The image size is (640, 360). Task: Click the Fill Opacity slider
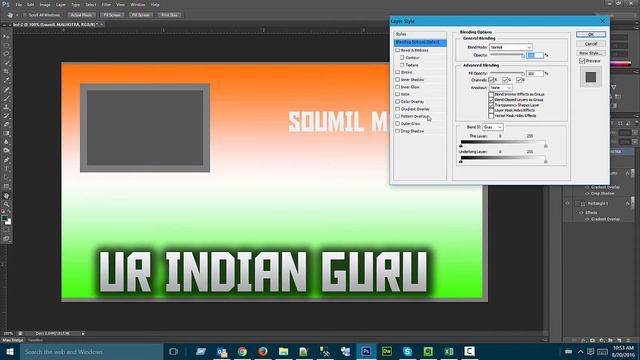point(507,73)
